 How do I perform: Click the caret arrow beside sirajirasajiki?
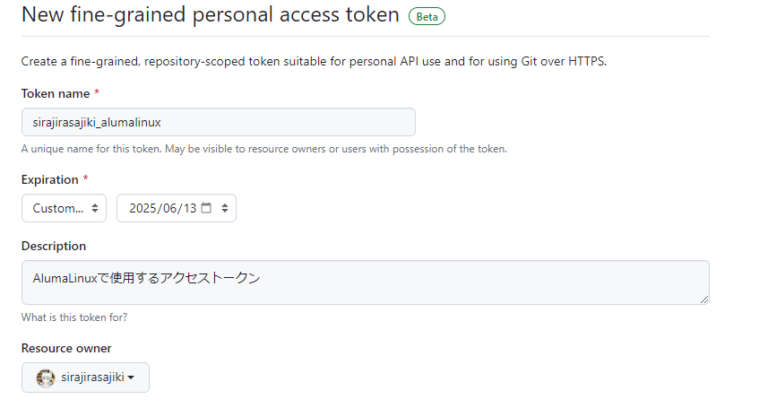point(131,378)
